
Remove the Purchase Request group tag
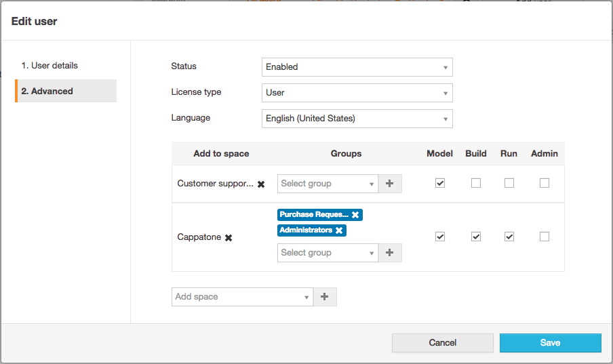tap(355, 215)
